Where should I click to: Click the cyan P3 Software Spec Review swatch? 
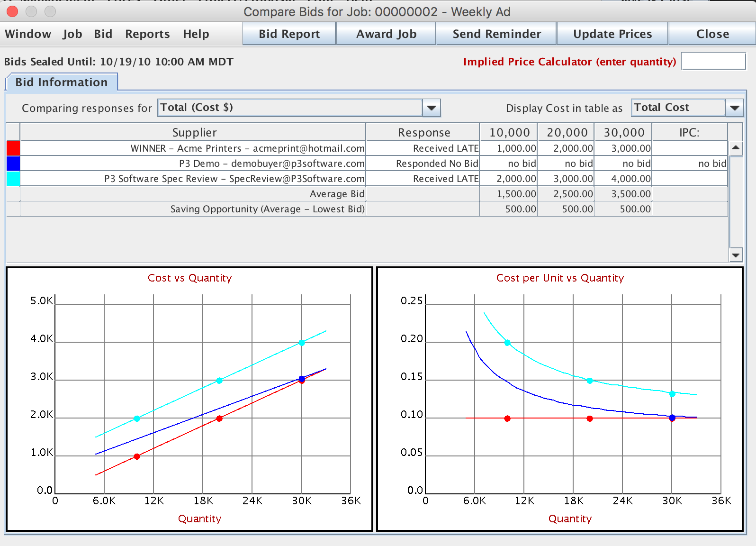pos(13,179)
